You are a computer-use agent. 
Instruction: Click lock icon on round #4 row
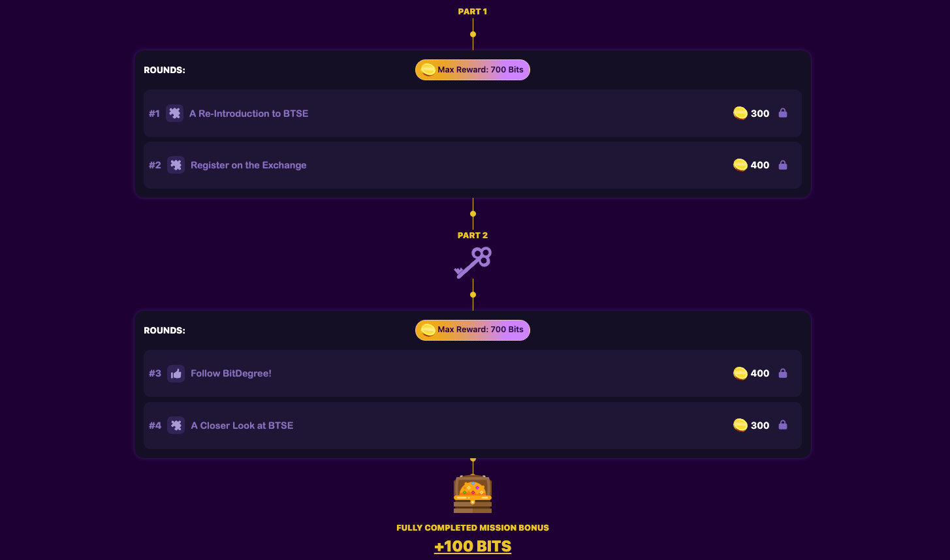coord(783,426)
